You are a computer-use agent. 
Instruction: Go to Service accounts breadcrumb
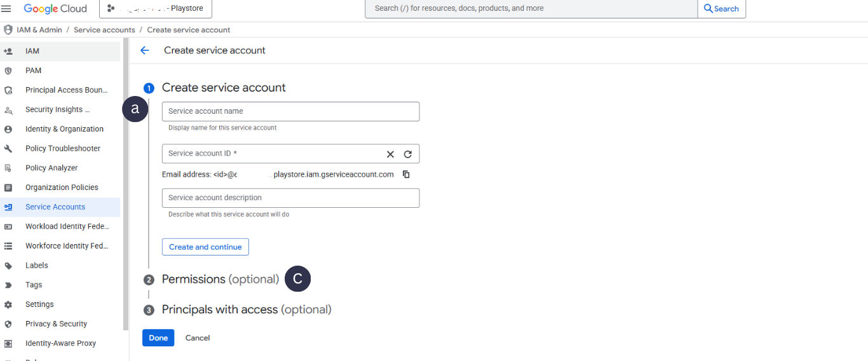tap(104, 30)
